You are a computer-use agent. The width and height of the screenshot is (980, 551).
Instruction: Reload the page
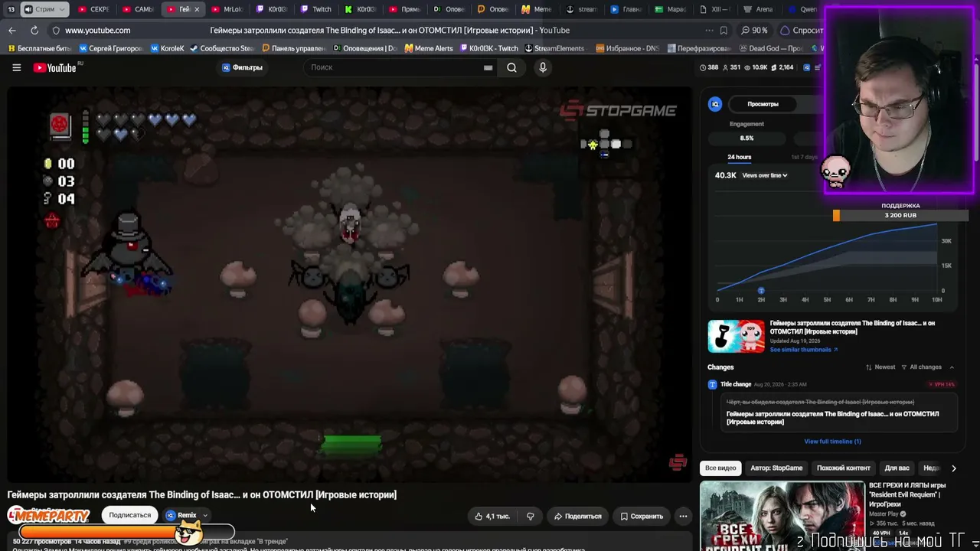(x=34, y=30)
